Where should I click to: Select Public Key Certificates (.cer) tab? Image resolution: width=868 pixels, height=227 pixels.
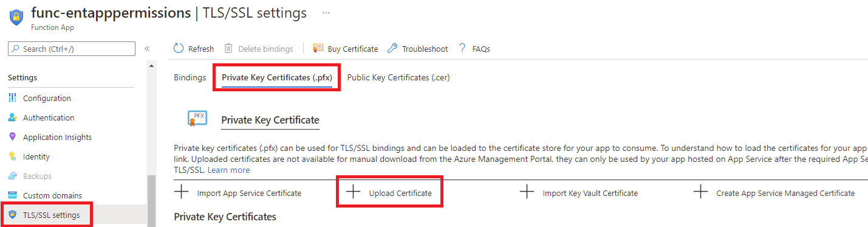click(x=398, y=78)
